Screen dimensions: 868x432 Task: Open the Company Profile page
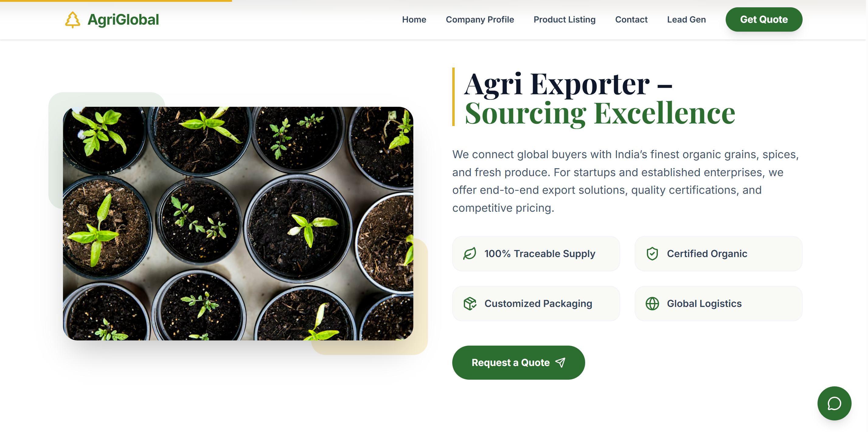[480, 19]
